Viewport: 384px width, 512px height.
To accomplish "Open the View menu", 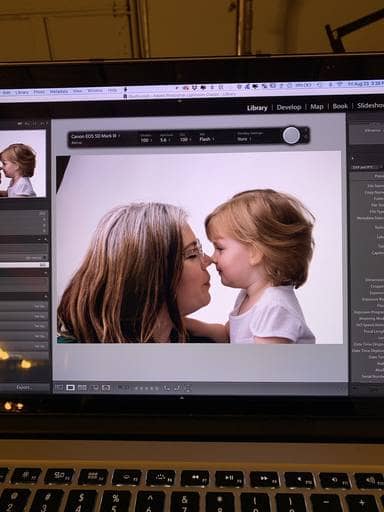I will [x=78, y=91].
